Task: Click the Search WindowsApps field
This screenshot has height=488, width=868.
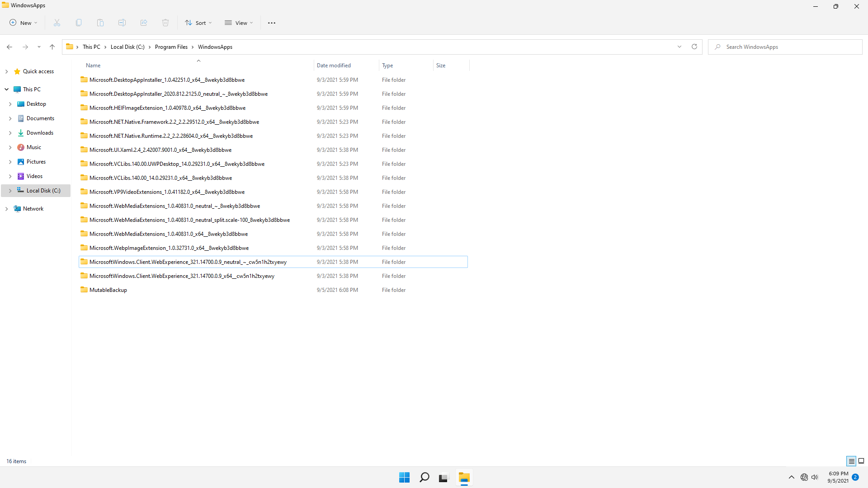Action: (x=785, y=47)
